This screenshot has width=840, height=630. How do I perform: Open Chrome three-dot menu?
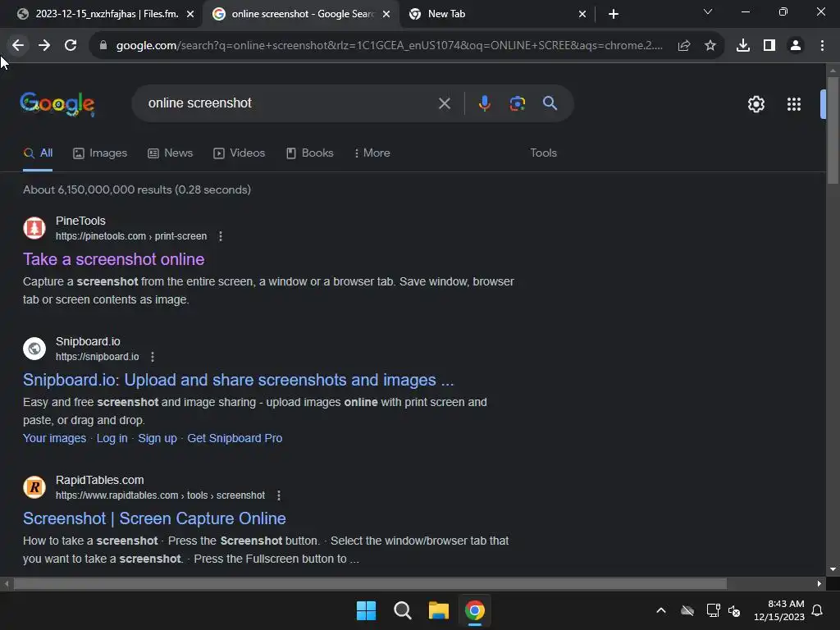click(x=822, y=46)
